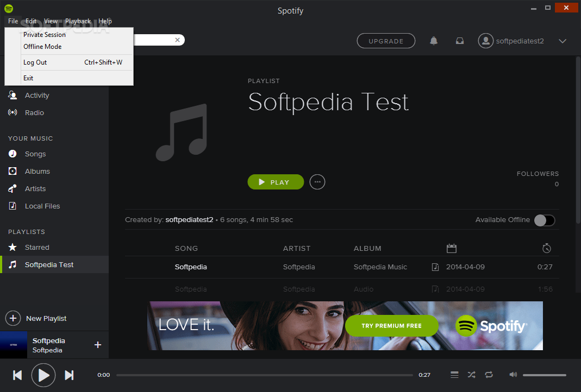Sort by Artist column header
581x392 pixels.
pos(296,248)
